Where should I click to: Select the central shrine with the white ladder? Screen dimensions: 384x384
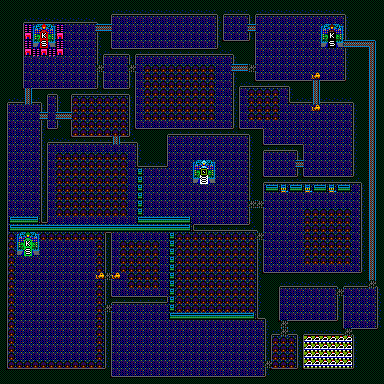coord(204,172)
